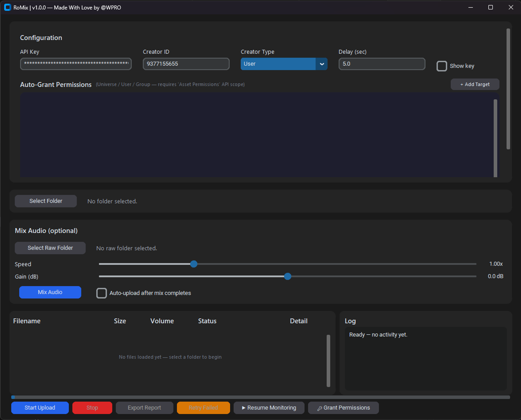Click the Grant Permissions button
This screenshot has width=521, height=420.
click(x=344, y=408)
